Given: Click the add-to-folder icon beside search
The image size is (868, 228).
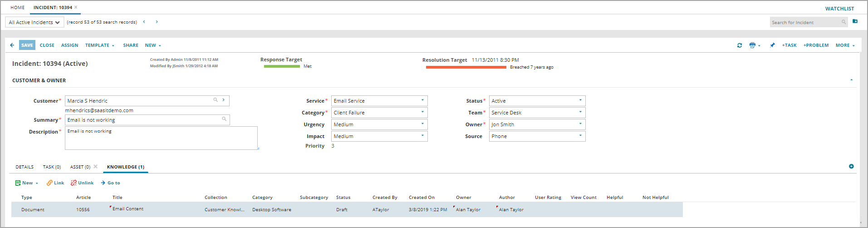Looking at the screenshot, I should tap(855, 21).
